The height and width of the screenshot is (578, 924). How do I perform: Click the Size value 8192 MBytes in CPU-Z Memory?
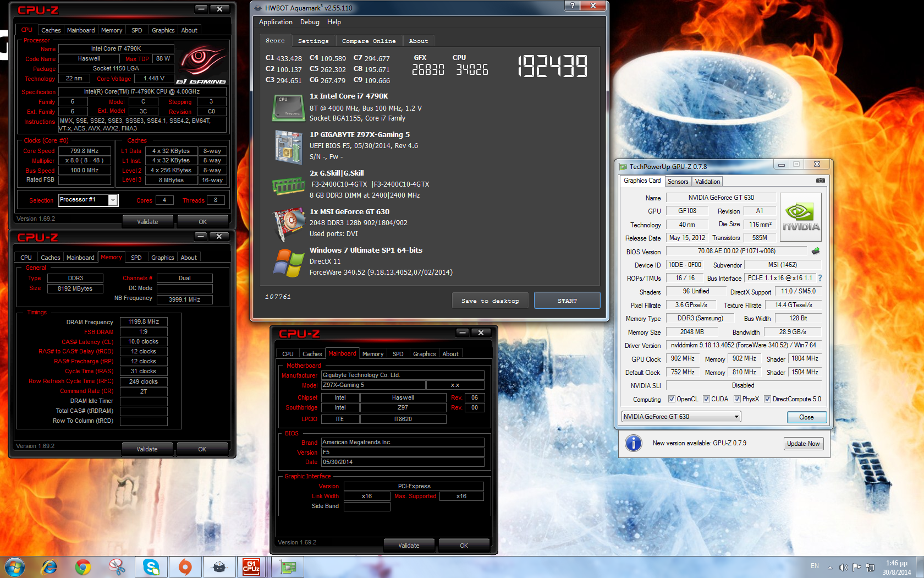pos(75,288)
